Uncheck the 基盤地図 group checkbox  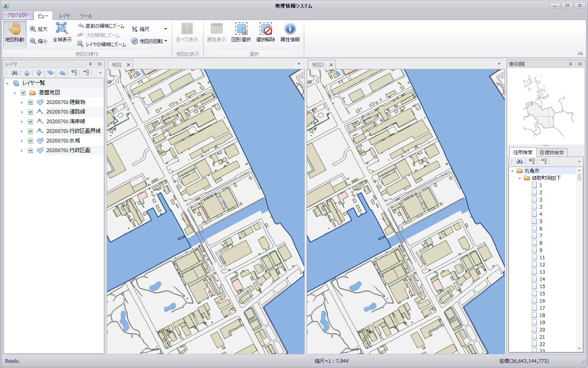coord(23,92)
